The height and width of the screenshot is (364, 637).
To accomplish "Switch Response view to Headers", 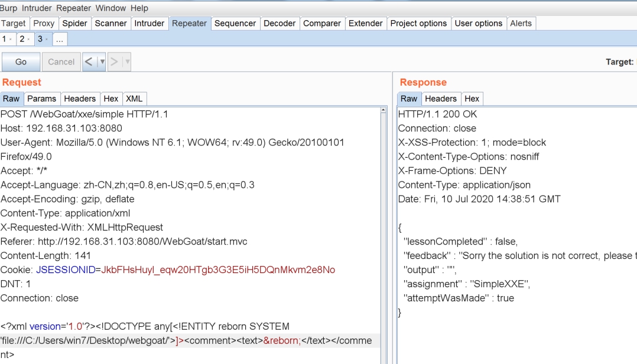I will coord(441,99).
